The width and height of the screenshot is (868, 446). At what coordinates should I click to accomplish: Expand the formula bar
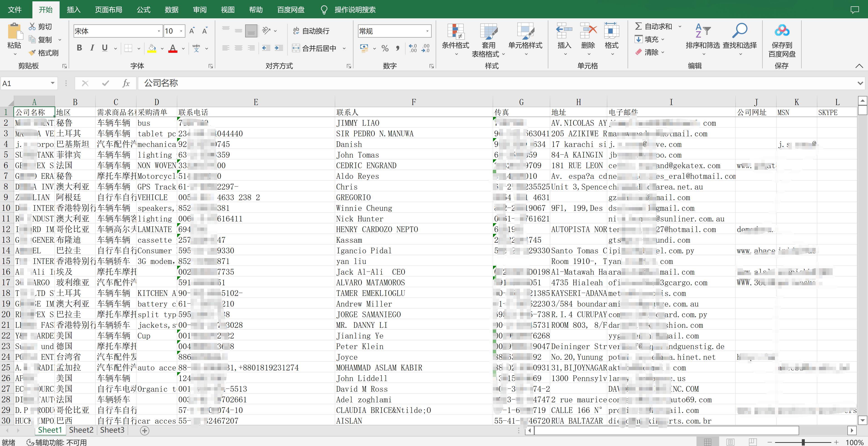click(860, 83)
